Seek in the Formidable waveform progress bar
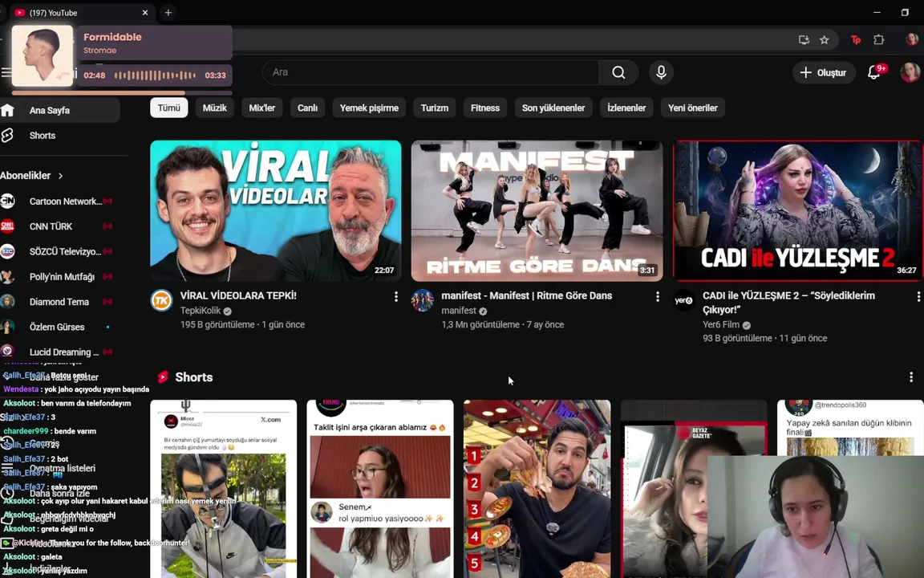 (155, 75)
